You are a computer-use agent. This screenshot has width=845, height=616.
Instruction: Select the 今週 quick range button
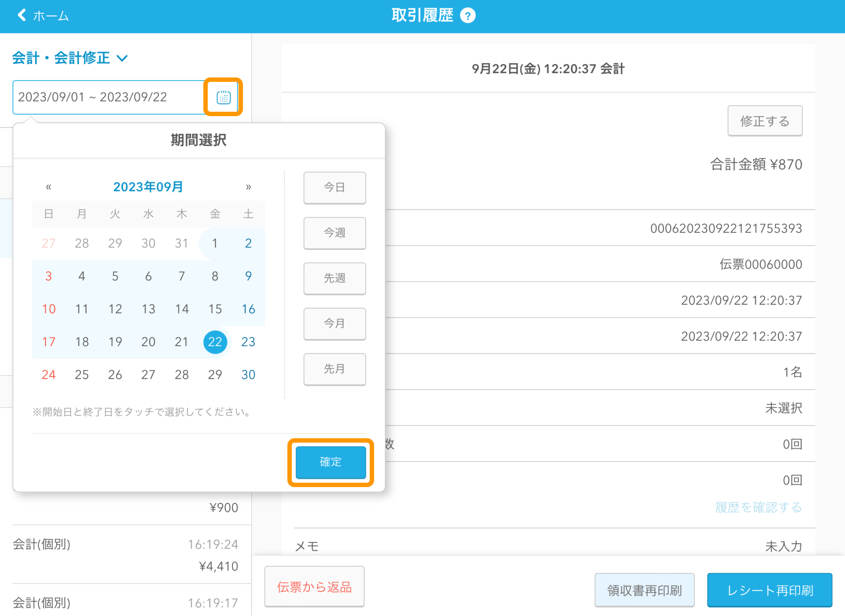(x=334, y=233)
